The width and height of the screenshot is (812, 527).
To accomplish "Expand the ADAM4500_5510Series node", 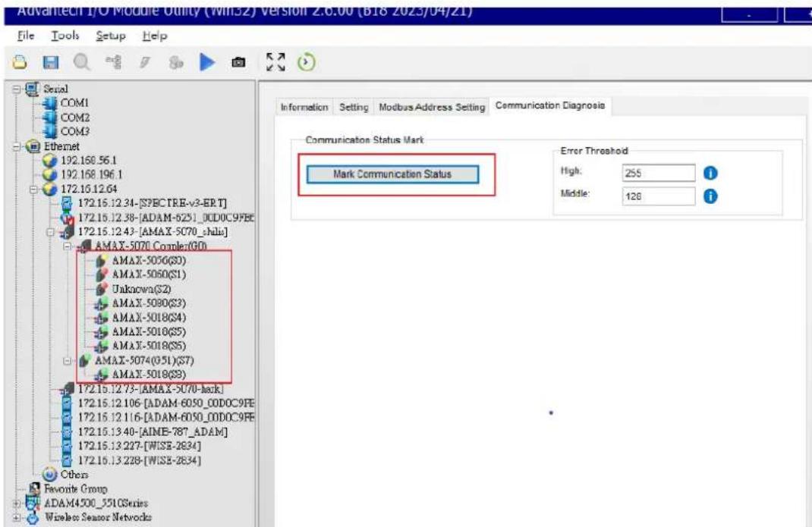I will 17,503.
